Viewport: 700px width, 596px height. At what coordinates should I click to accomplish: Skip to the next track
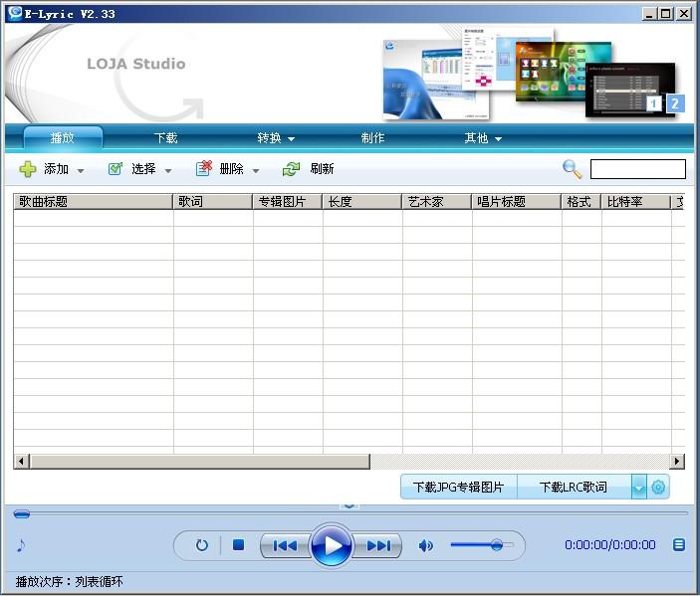(x=378, y=545)
